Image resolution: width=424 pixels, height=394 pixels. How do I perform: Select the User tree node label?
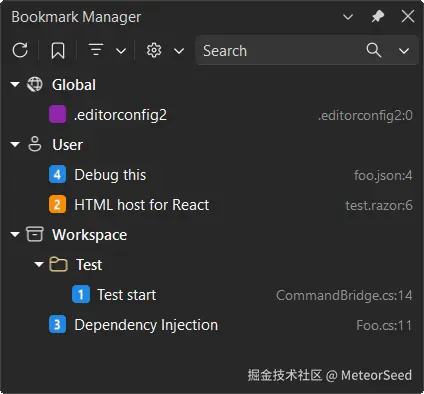coord(68,145)
